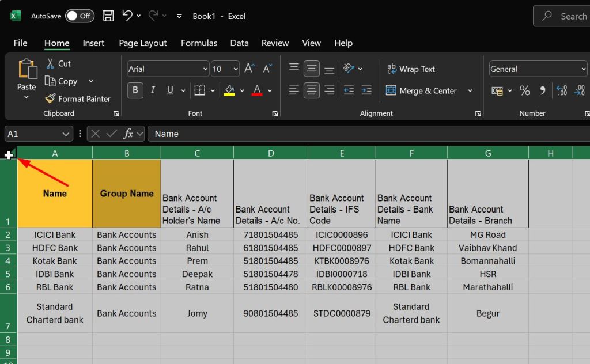
Task: Open the File menu
Action: coord(20,43)
